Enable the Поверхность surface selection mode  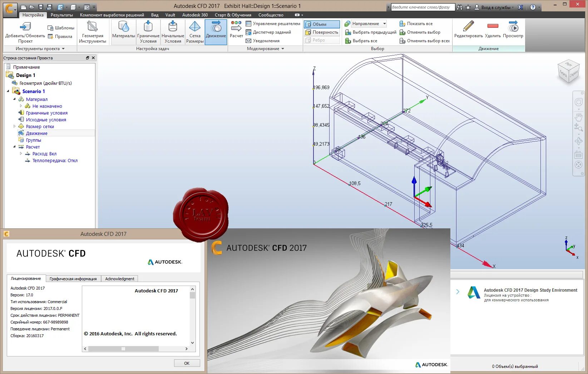click(x=322, y=32)
